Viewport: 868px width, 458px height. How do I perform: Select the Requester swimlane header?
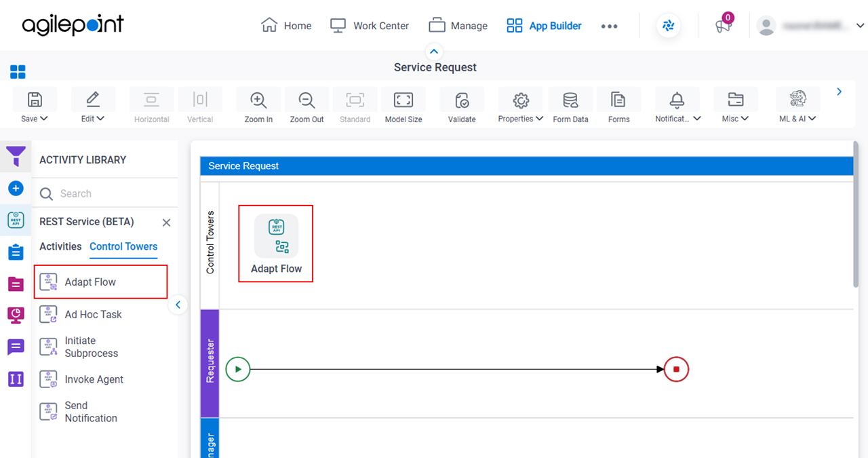[210, 363]
